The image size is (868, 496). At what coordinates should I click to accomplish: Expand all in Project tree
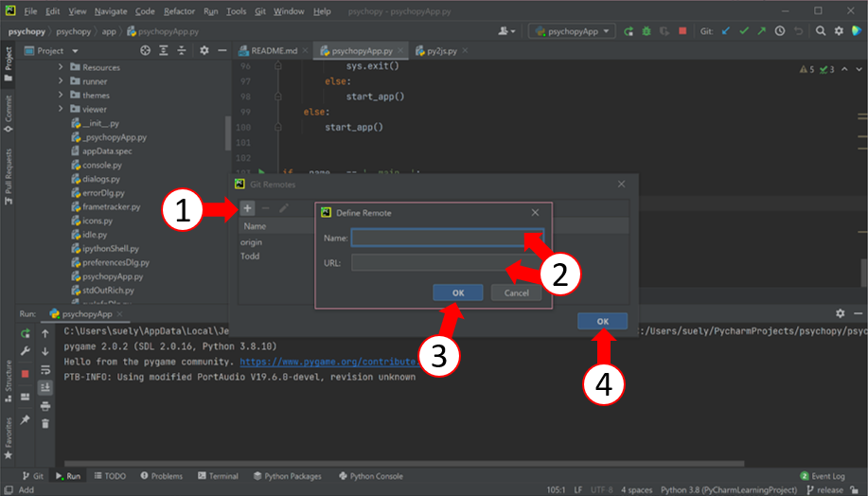point(164,51)
